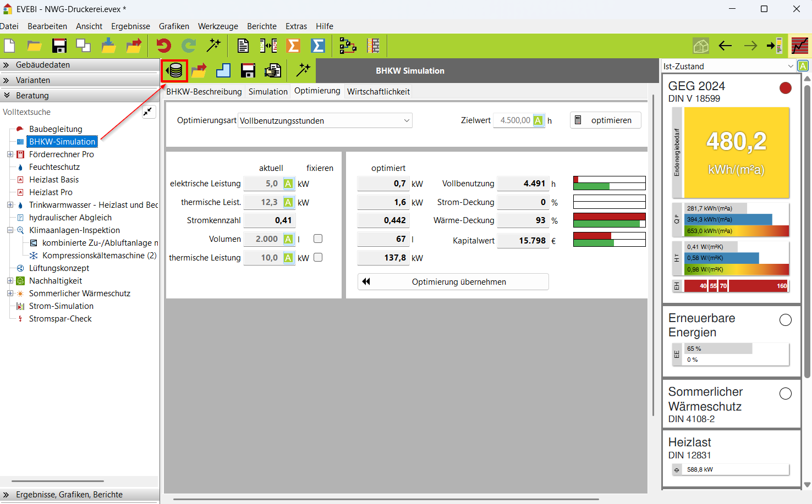Switch to the Wirtschaftlichkeit tab
Image resolution: width=812 pixels, height=504 pixels.
pos(378,92)
